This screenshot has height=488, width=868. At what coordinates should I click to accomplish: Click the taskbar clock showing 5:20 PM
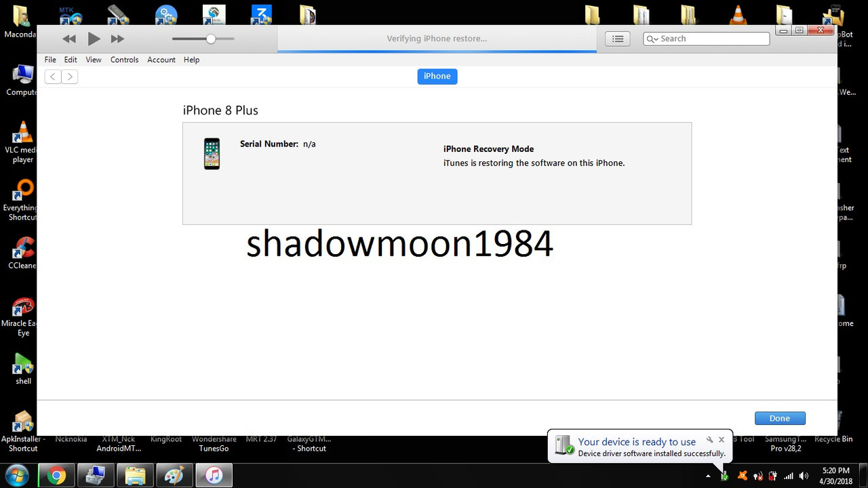[x=835, y=476]
